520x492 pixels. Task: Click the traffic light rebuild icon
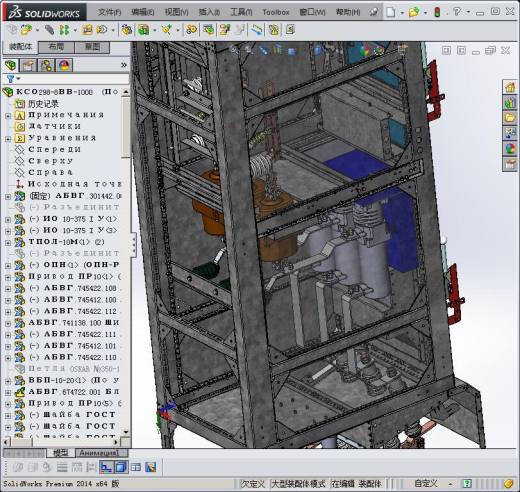[x=437, y=12]
